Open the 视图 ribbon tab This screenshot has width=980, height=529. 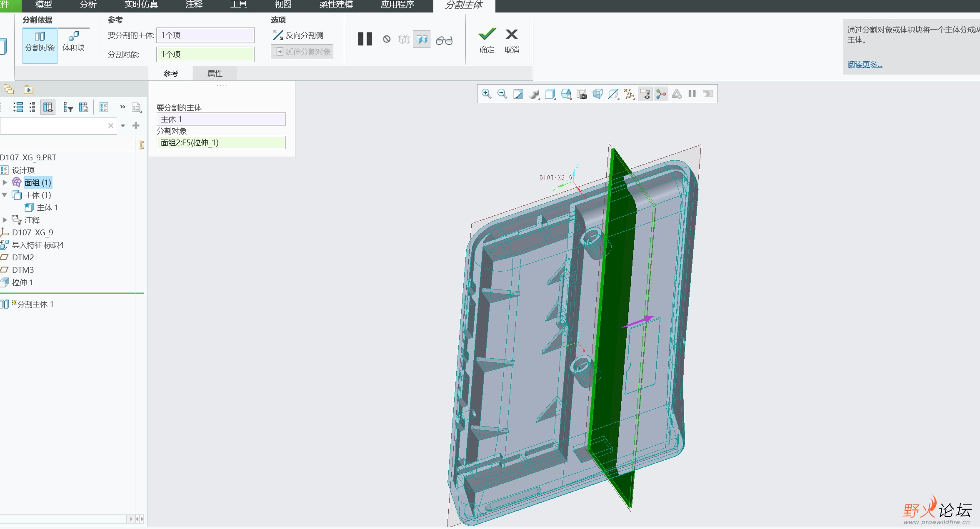(283, 5)
